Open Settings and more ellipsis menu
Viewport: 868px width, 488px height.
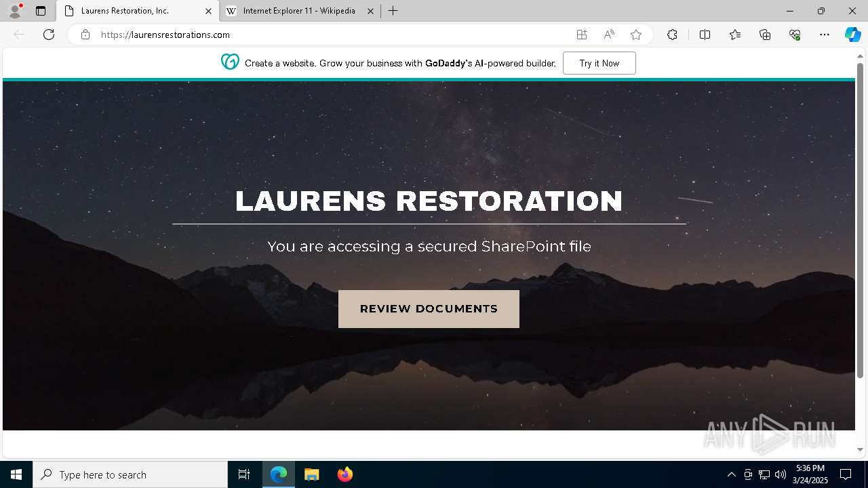825,35
